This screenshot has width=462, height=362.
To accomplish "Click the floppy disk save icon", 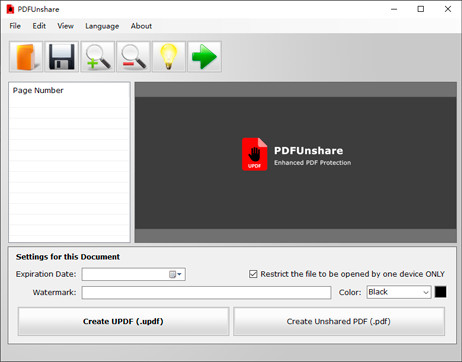I will pos(62,57).
